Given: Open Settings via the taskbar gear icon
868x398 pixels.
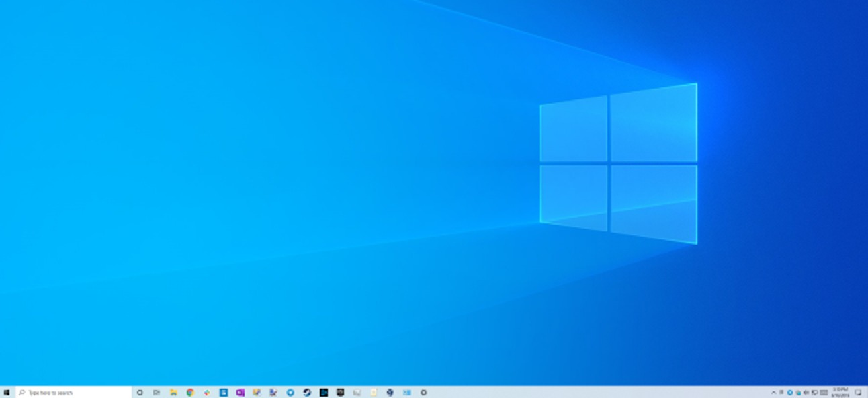Looking at the screenshot, I should click(x=423, y=393).
